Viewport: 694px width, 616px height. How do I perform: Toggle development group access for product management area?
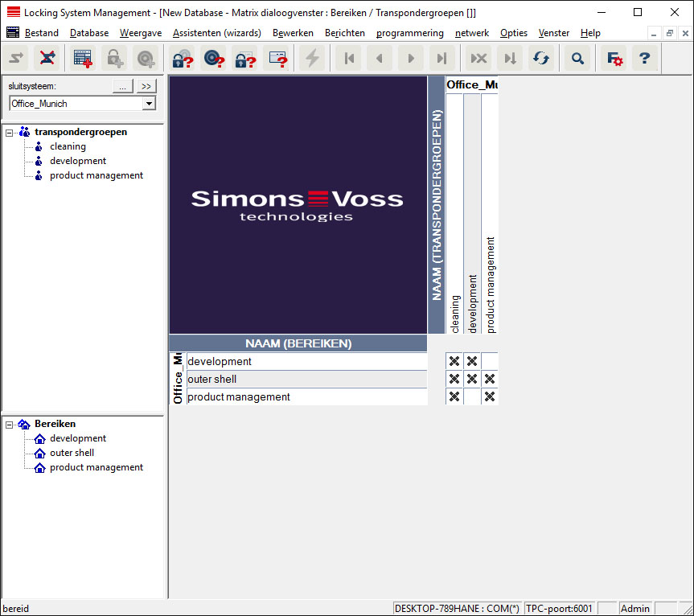pos(472,396)
